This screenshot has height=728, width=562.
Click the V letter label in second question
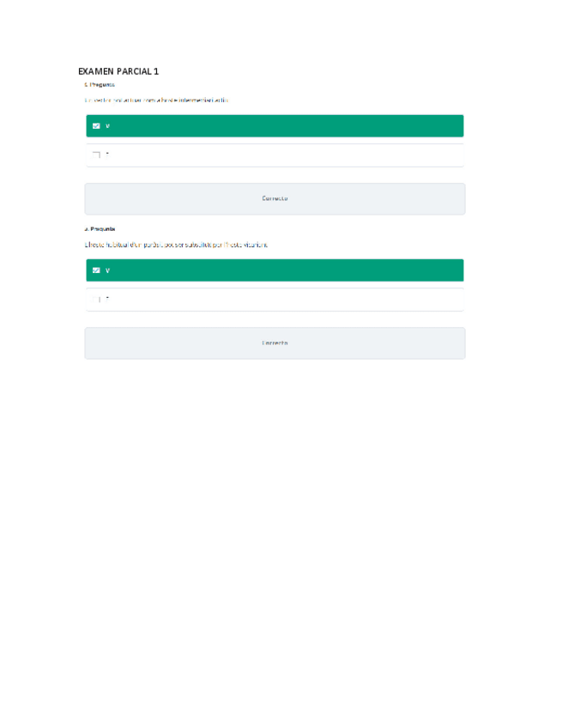click(x=107, y=270)
